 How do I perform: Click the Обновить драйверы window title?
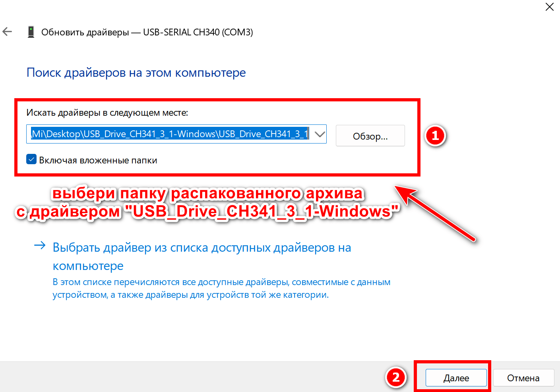(148, 32)
